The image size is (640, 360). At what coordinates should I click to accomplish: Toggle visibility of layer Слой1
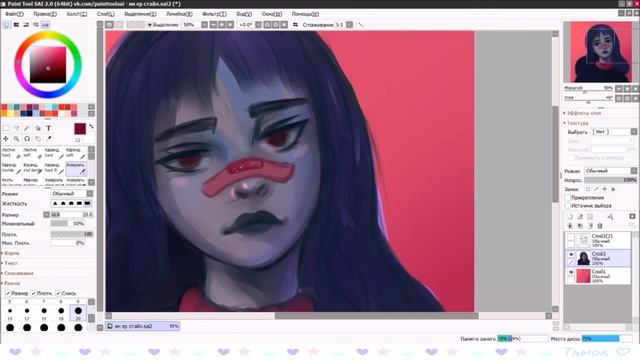click(x=571, y=272)
